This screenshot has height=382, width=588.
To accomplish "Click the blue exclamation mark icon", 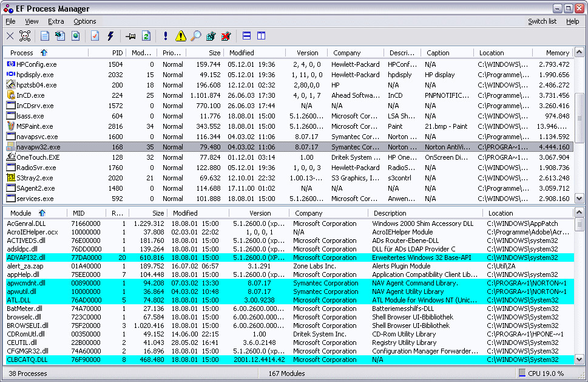I will (166, 36).
